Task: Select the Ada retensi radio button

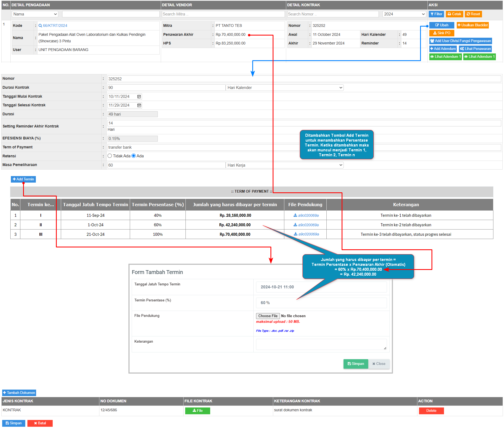Action: [134, 156]
